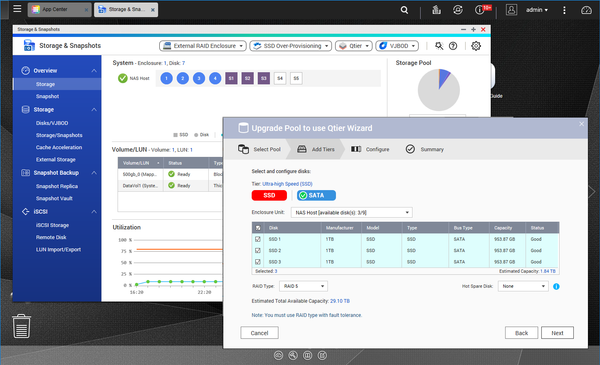The width and height of the screenshot is (600, 365).
Task: Select SSD slot S1 icon
Action: (x=231, y=78)
